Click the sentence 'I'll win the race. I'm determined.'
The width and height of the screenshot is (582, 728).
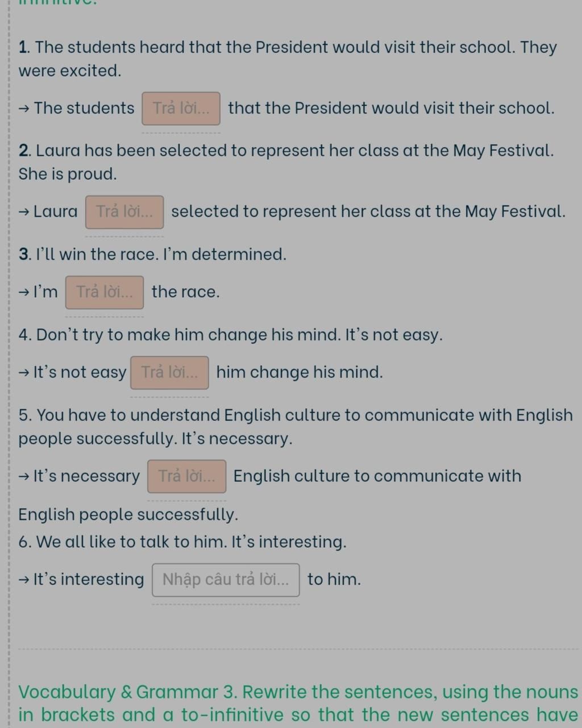[x=152, y=254]
